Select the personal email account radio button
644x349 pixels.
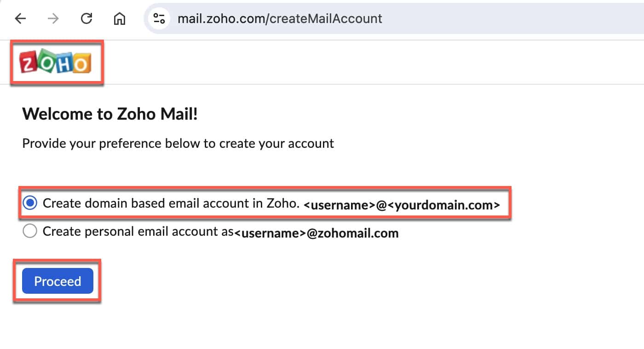click(x=30, y=232)
